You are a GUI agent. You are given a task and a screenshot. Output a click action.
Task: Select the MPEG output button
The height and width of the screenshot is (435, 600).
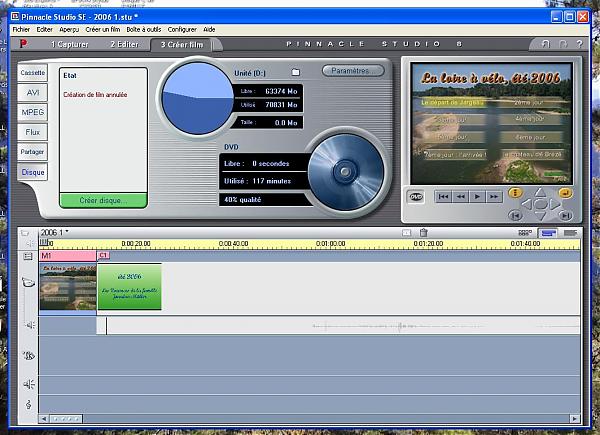click(33, 112)
